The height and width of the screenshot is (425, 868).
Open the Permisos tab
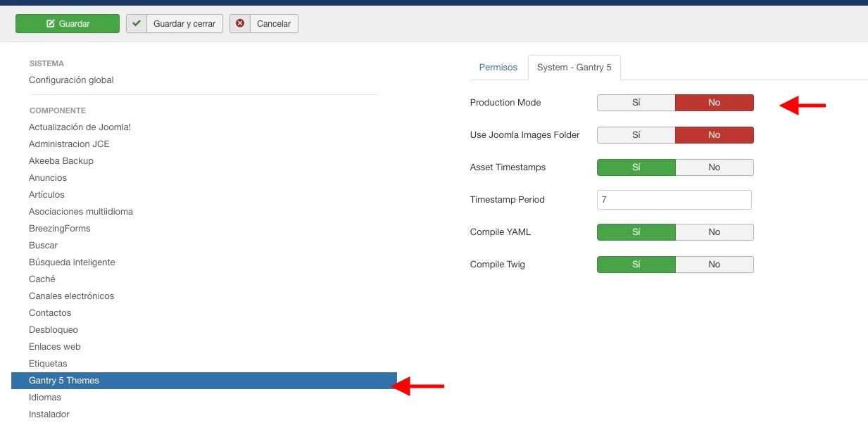tap(498, 68)
